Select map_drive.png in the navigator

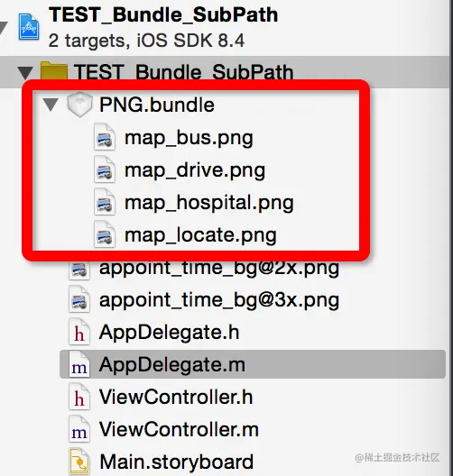pos(195,170)
